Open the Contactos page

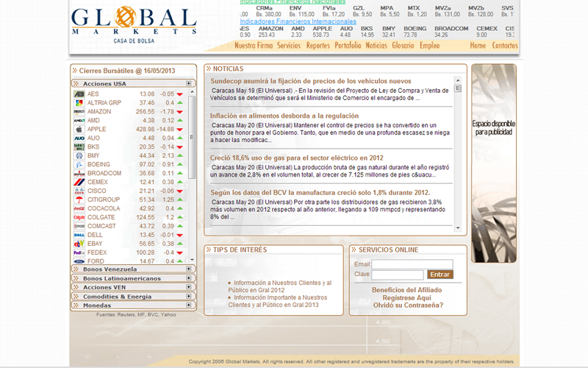505,46
